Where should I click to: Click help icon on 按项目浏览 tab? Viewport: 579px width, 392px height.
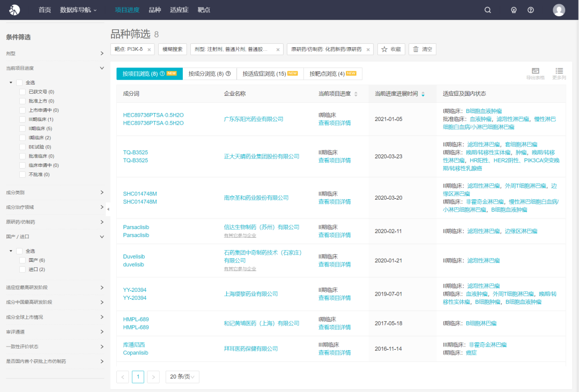pyautogui.click(x=162, y=74)
